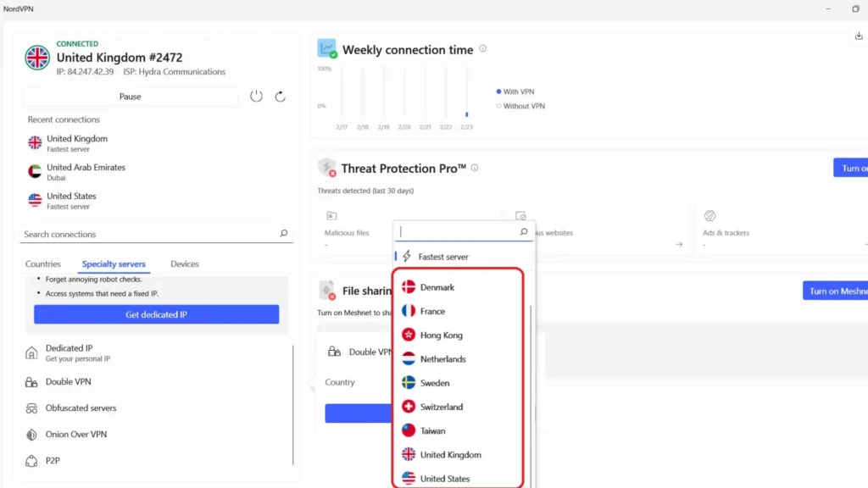Click the Threat Protection Pro info icon

click(475, 168)
